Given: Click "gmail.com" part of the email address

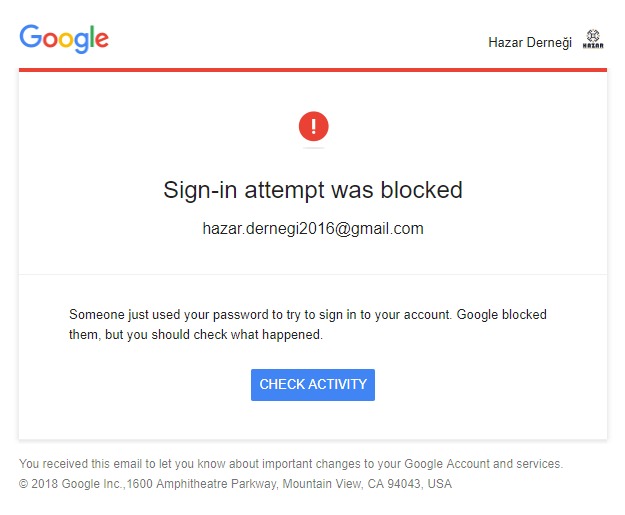Looking at the screenshot, I should [391, 229].
